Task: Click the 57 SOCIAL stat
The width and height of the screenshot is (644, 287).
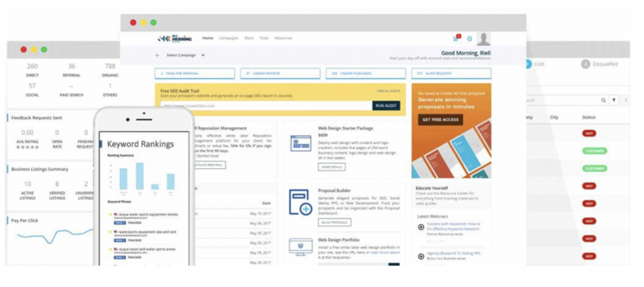Action: [x=32, y=90]
